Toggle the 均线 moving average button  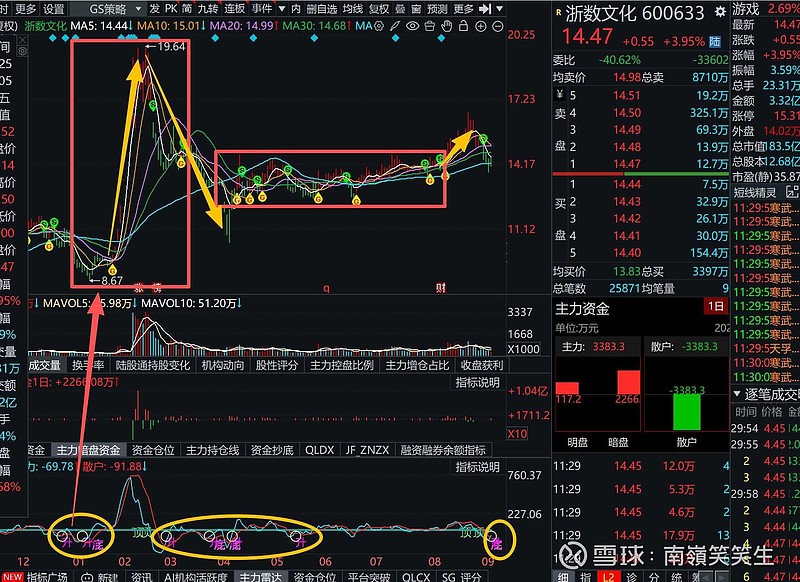tap(353, 9)
